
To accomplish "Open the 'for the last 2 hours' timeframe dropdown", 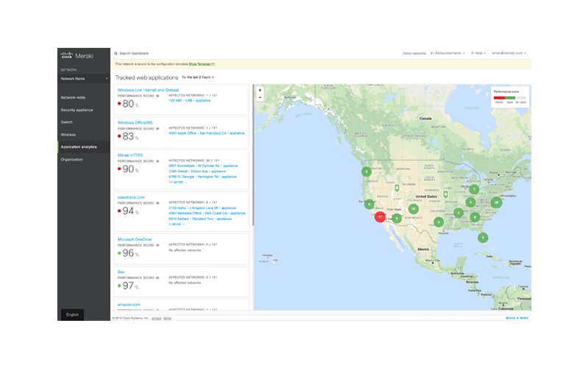I will click(198, 77).
